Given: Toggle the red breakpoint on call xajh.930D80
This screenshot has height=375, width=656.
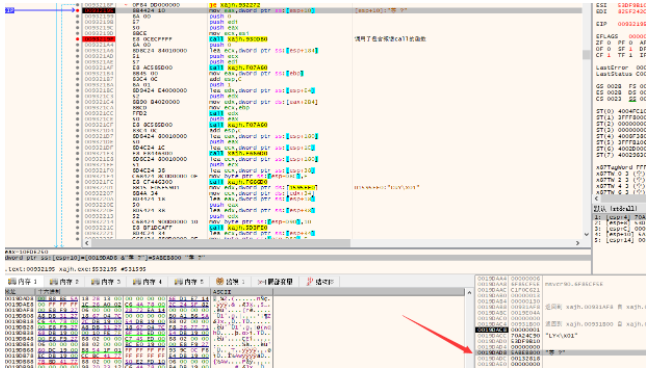Looking at the screenshot, I should tap(77, 39).
